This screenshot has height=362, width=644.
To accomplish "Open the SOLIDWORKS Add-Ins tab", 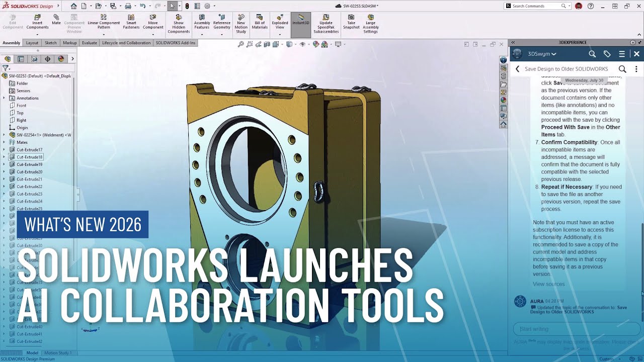I will [x=176, y=43].
